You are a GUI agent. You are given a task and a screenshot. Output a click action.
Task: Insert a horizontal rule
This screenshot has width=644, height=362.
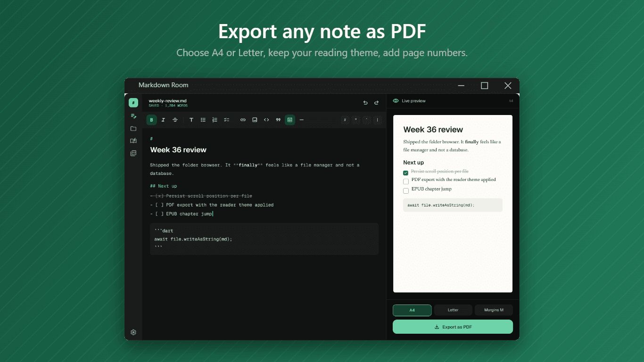[302, 120]
